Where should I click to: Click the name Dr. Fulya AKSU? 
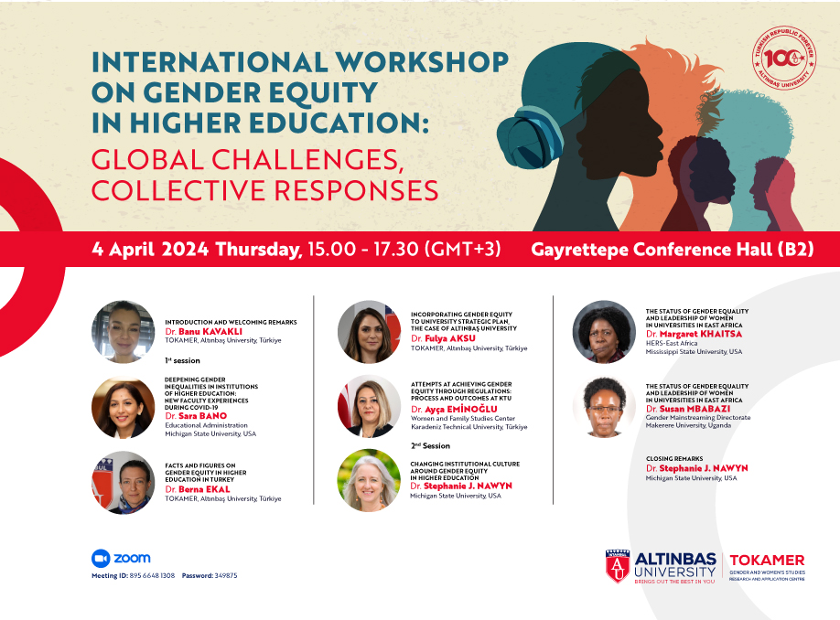click(x=443, y=338)
